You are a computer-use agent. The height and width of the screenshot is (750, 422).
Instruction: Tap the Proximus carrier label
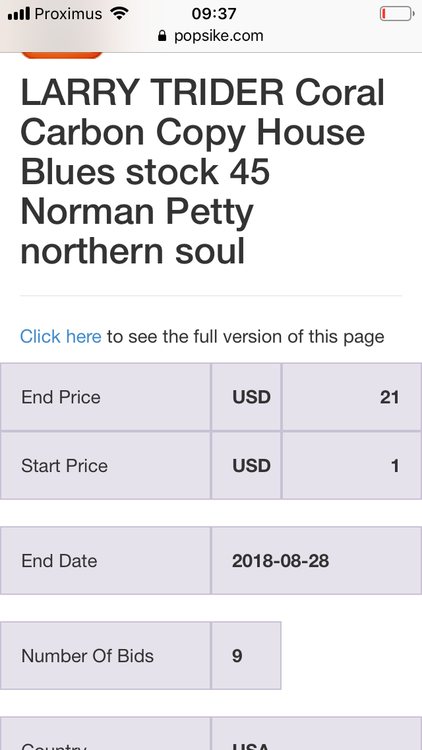68,14
